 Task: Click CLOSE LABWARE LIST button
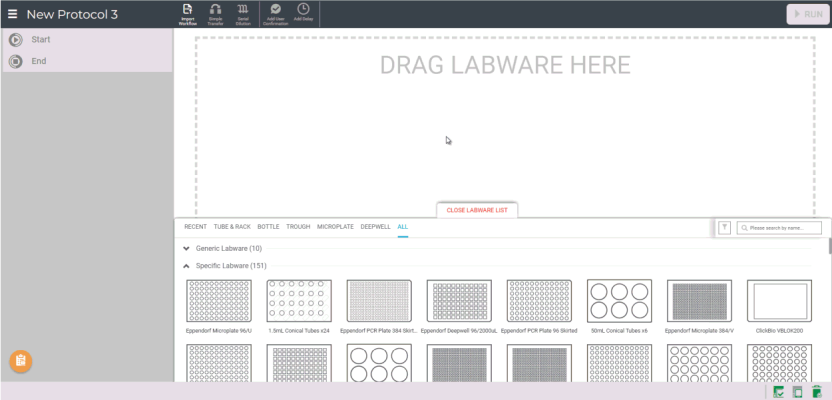pos(477,210)
